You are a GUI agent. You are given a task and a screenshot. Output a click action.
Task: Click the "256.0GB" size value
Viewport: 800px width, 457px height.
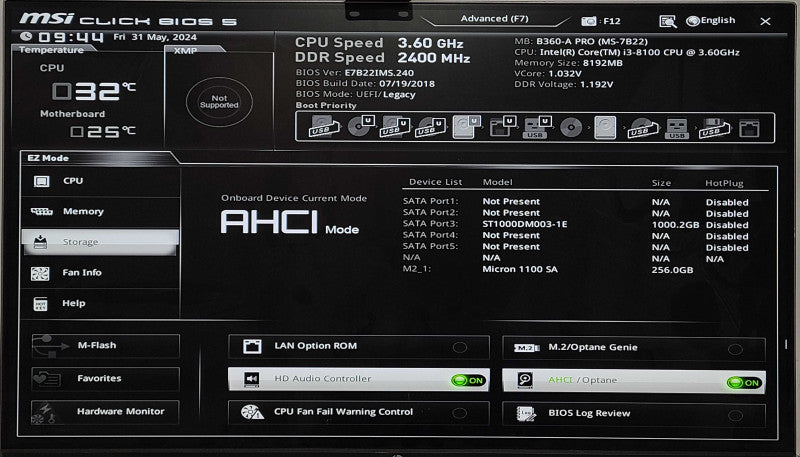(672, 270)
